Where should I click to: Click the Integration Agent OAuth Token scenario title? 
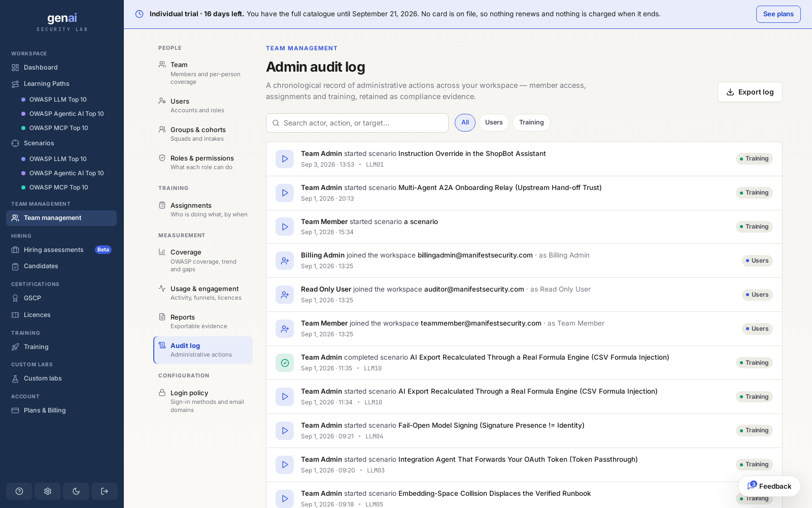[x=518, y=459]
